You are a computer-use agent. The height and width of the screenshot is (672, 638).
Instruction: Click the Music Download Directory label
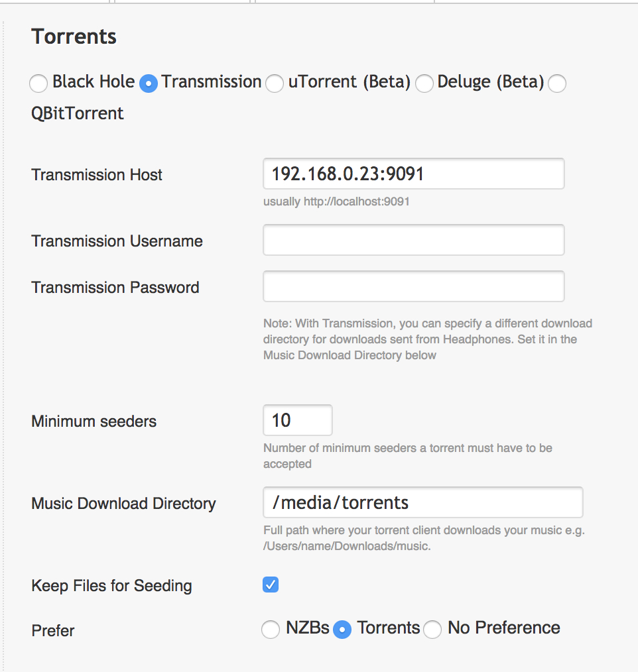[124, 504]
